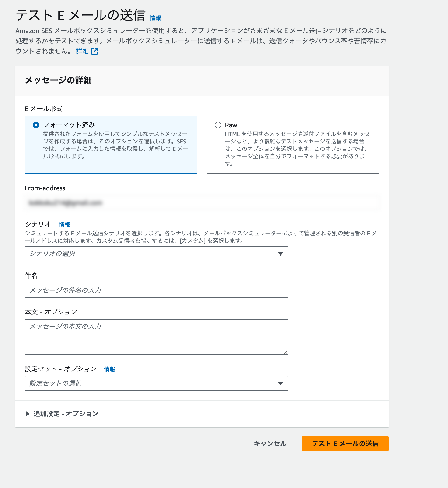Select the Raw email format radio

coord(218,125)
